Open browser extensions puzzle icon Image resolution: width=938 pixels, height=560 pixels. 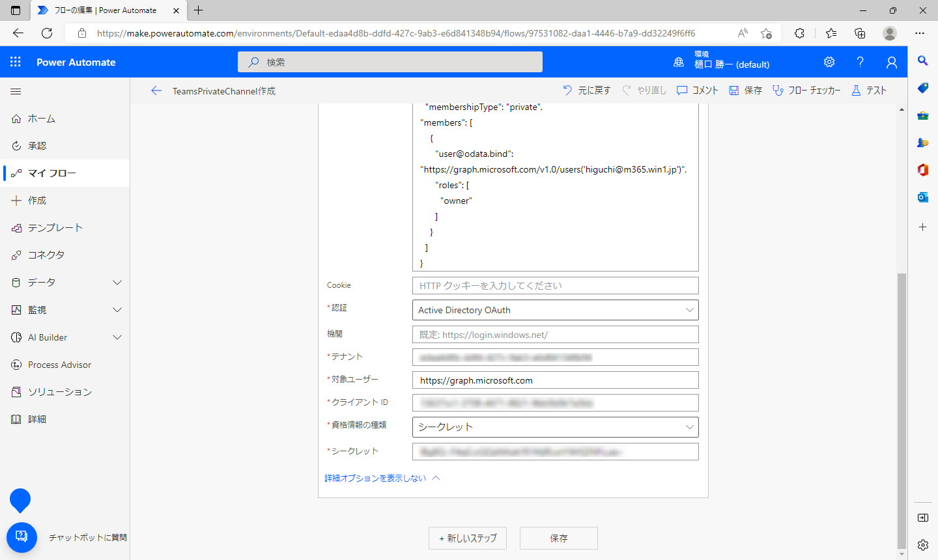pos(800,33)
